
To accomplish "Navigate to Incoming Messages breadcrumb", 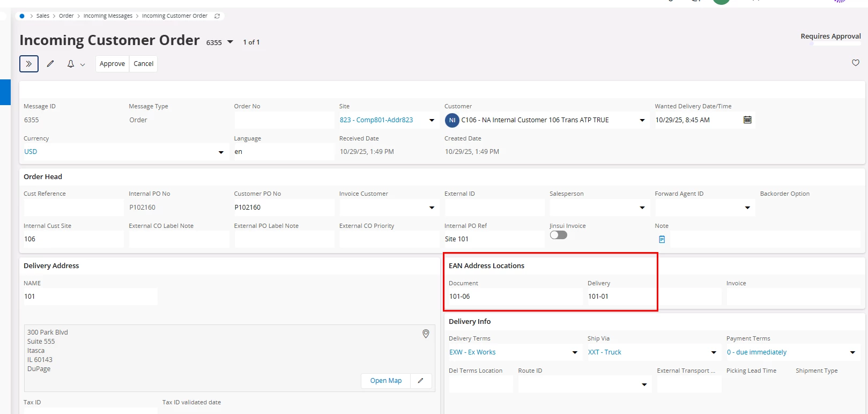I will (x=108, y=16).
